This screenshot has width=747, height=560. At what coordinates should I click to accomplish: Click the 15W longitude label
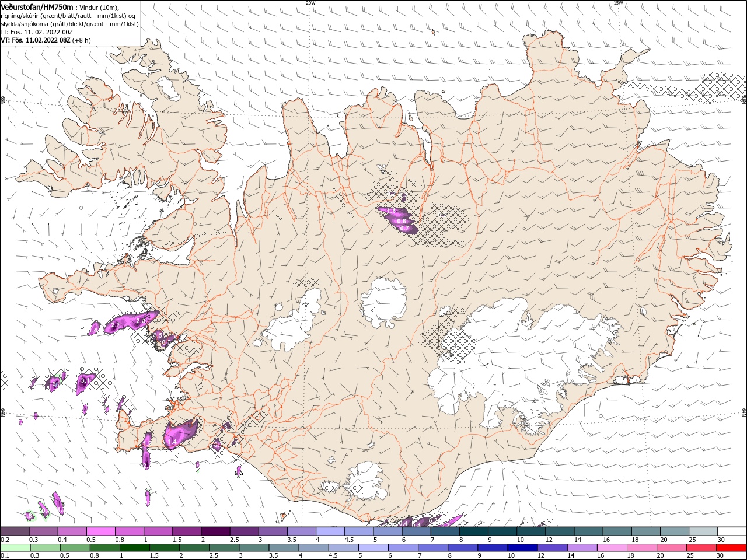coord(618,3)
